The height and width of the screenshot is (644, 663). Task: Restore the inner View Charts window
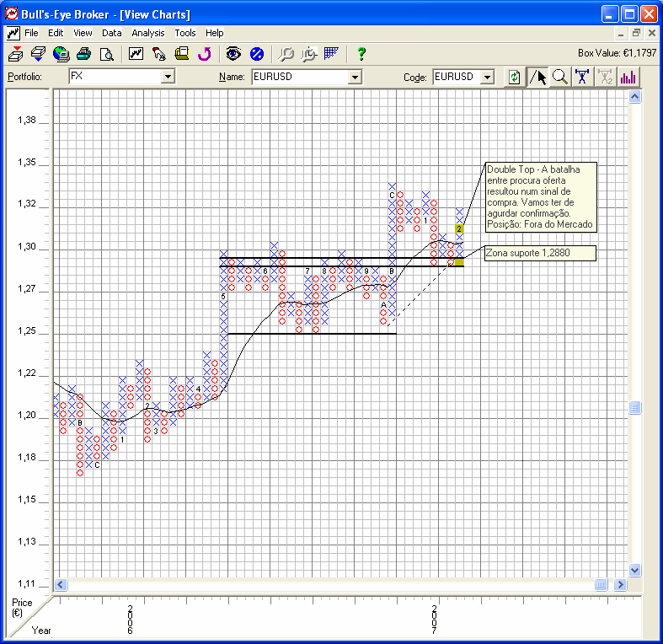tap(636, 34)
